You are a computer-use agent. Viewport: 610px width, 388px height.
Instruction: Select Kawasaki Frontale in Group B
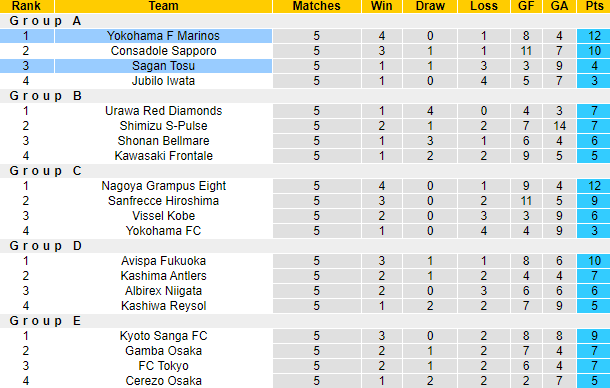tap(163, 156)
